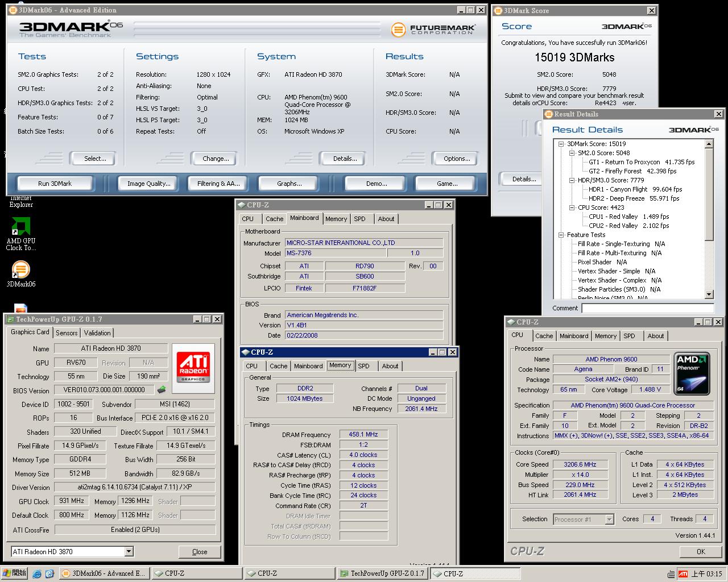Image resolution: width=728 pixels, height=582 pixels.
Task: Click the AMD Phenom logo in CPU-Z
Action: (691, 373)
